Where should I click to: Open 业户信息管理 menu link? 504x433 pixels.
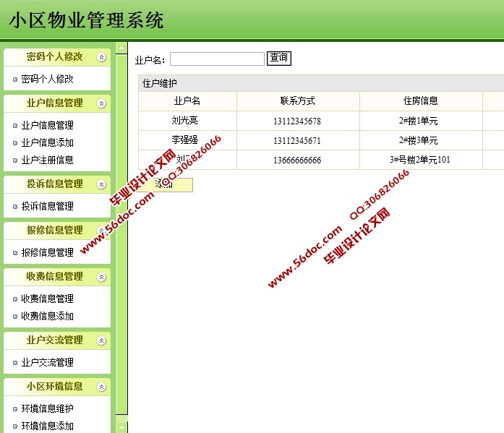47,125
